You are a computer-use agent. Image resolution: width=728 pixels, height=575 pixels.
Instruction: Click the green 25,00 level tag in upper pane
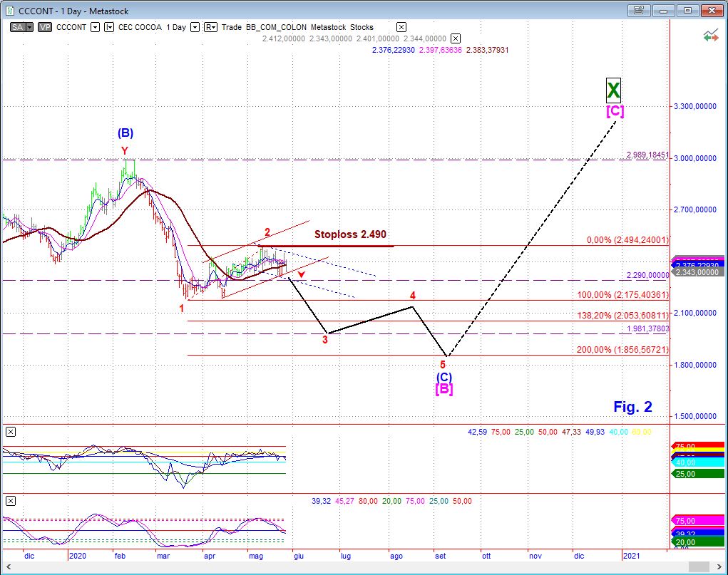[x=698, y=474]
